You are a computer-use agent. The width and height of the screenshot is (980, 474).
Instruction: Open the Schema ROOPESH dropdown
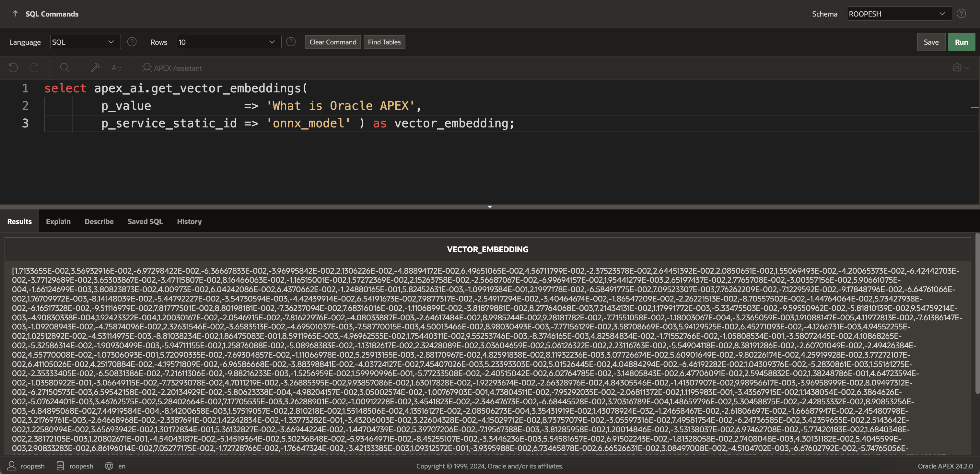pyautogui.click(x=899, y=14)
